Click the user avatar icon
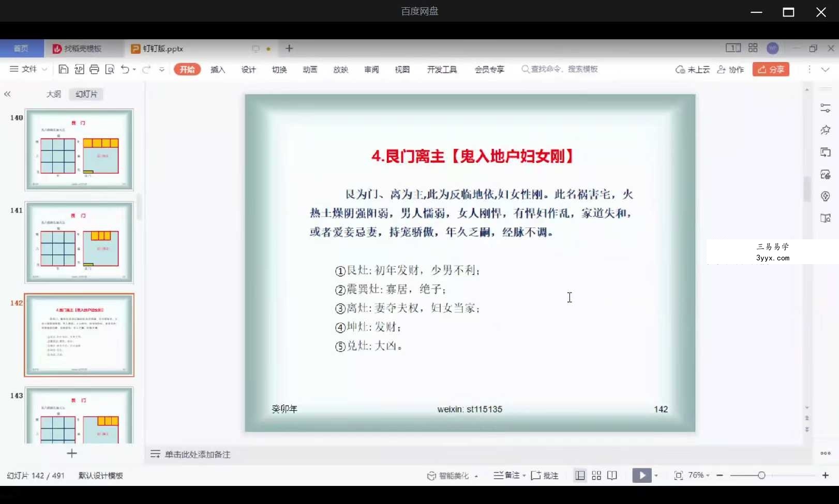The image size is (839, 504). tap(773, 48)
